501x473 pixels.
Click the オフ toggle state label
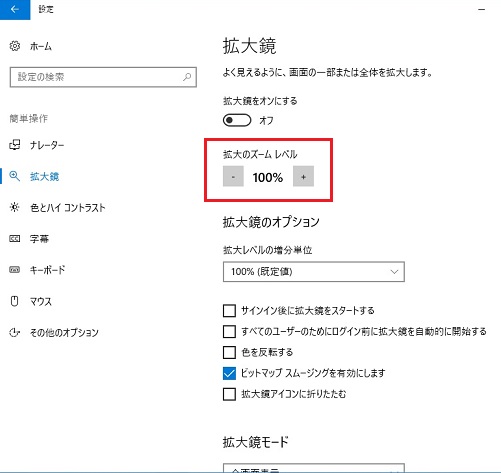pyautogui.click(x=266, y=120)
